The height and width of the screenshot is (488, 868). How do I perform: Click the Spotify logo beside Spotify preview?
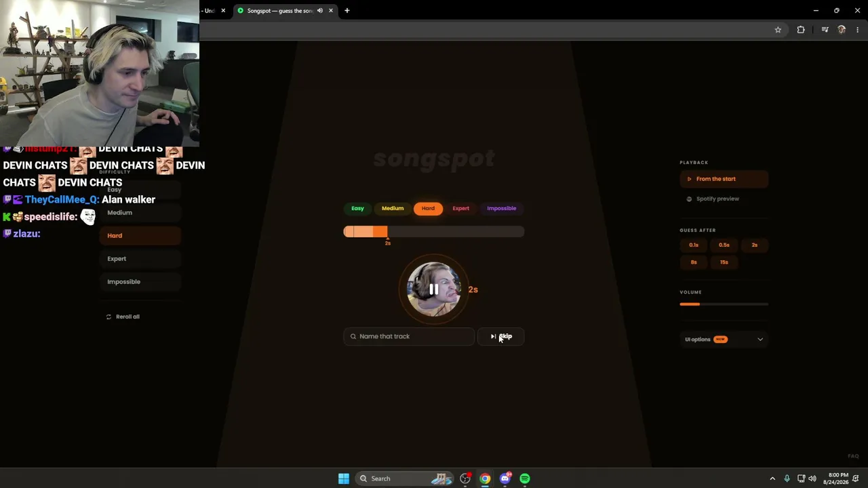coord(689,199)
